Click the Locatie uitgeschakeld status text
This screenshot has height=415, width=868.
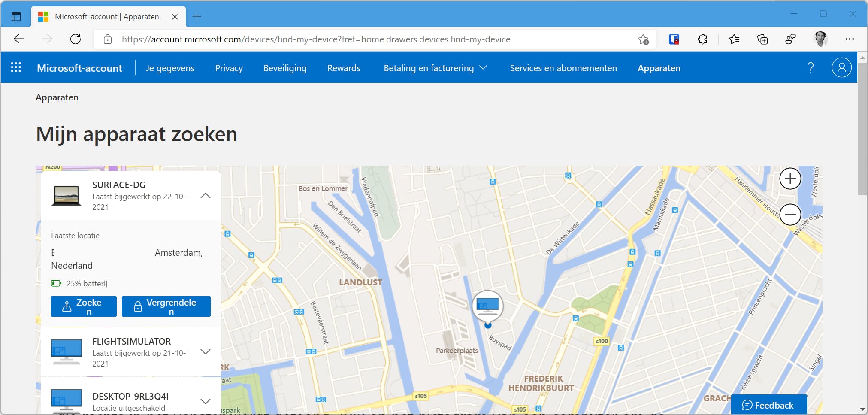point(129,408)
